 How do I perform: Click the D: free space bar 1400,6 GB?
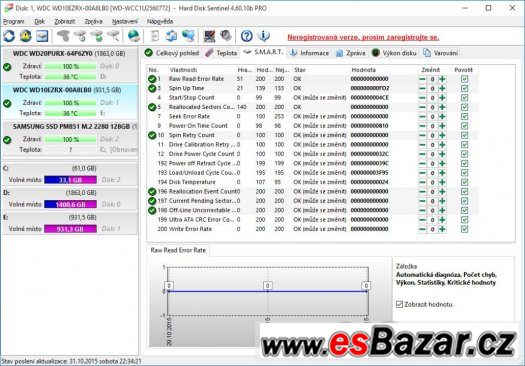click(70, 205)
